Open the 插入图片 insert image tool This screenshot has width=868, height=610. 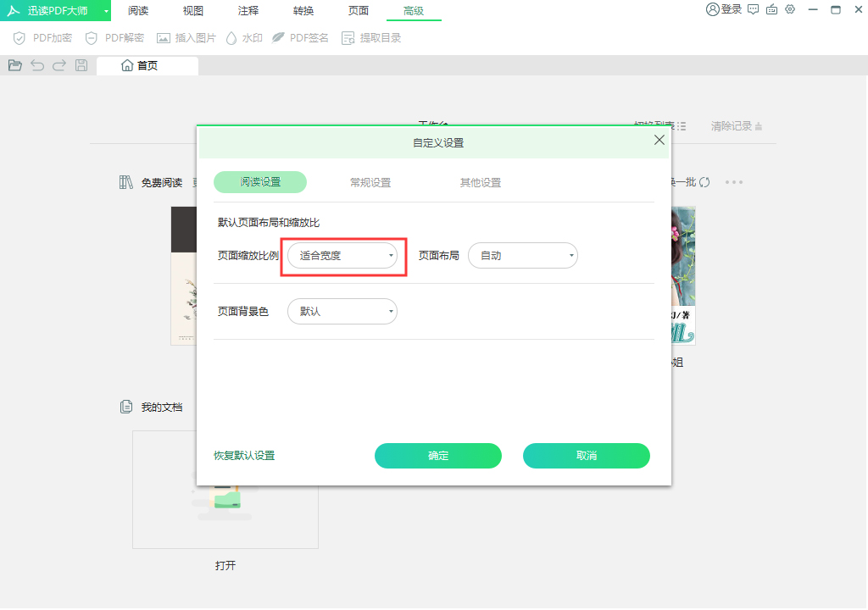(185, 37)
